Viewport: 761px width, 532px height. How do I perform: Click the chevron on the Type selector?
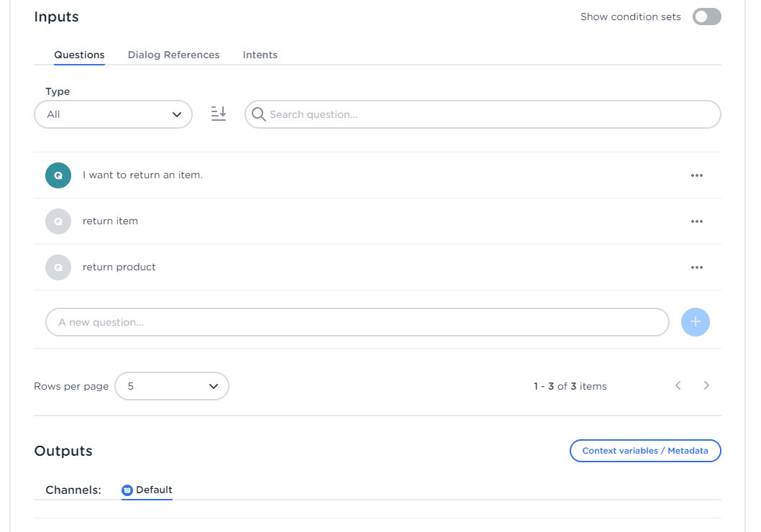(176, 114)
